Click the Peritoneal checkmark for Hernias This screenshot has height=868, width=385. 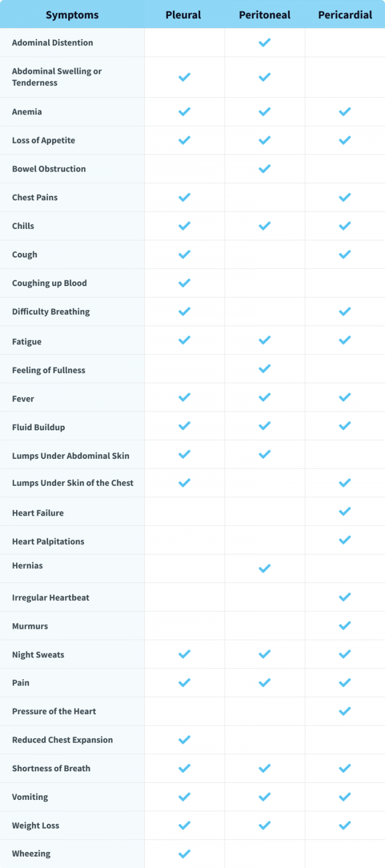tap(264, 568)
